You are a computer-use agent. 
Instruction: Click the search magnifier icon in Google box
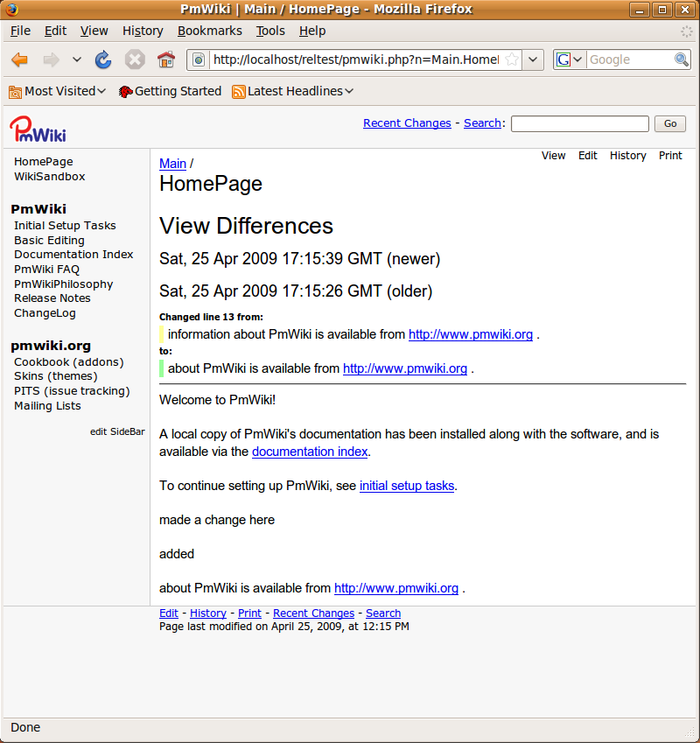tap(681, 60)
